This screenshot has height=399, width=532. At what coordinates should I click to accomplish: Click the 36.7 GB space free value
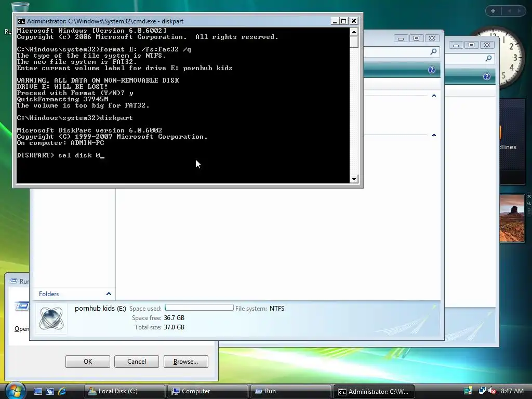click(x=174, y=318)
